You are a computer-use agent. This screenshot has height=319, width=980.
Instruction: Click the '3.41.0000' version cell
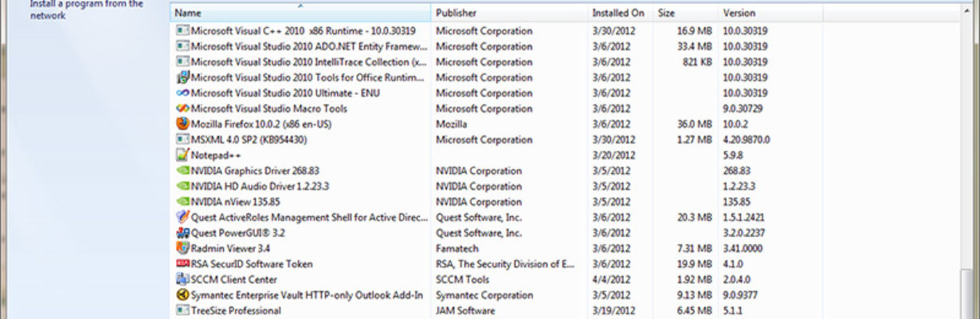744,249
